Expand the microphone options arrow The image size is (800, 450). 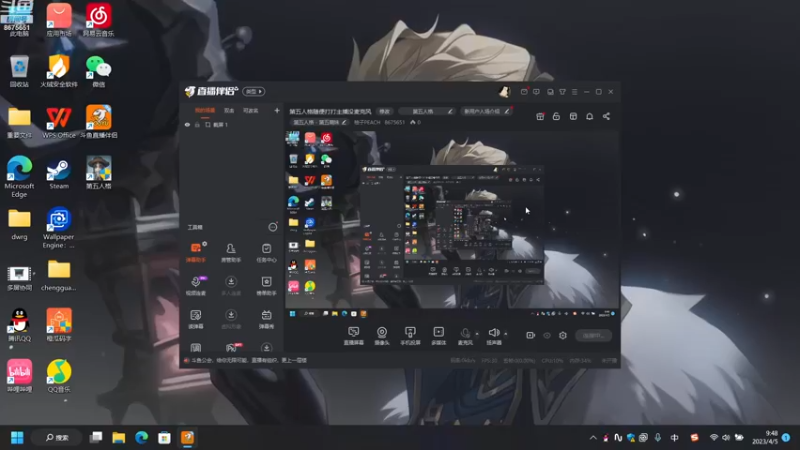(477, 334)
